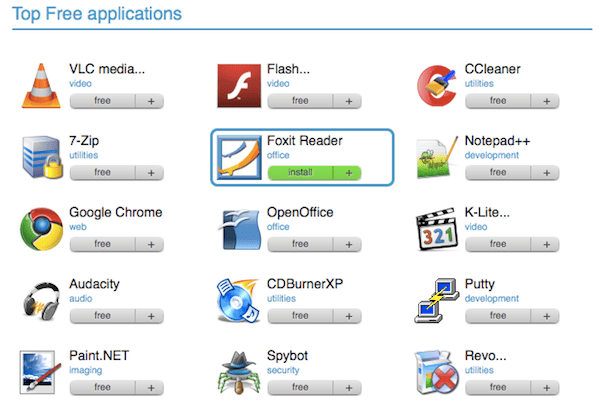600x412 pixels.
Task: Select the K-Lite codec pack thumbnail
Action: 436,229
